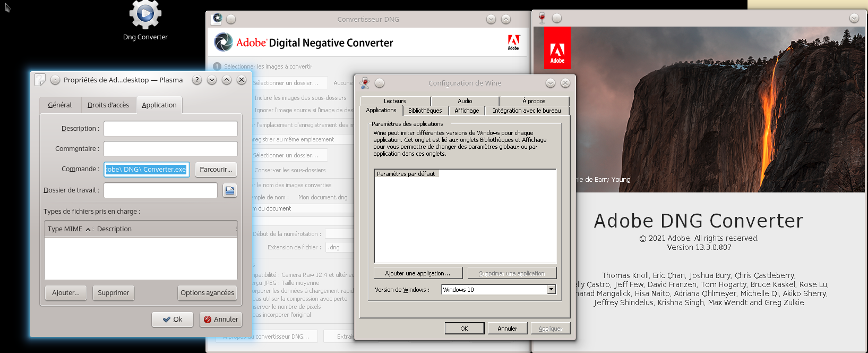
Task: Close the Propriétés window
Action: (242, 80)
